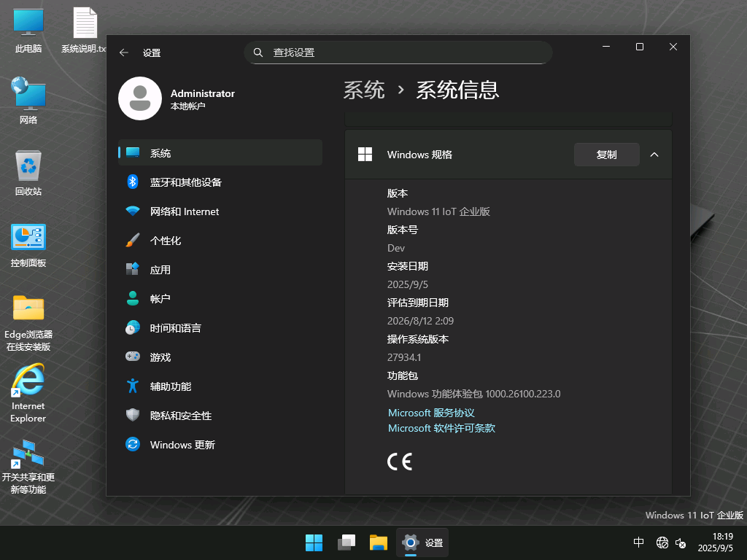Click the 设置 button on the taskbar
Screen dimensions: 747x560
[422, 542]
